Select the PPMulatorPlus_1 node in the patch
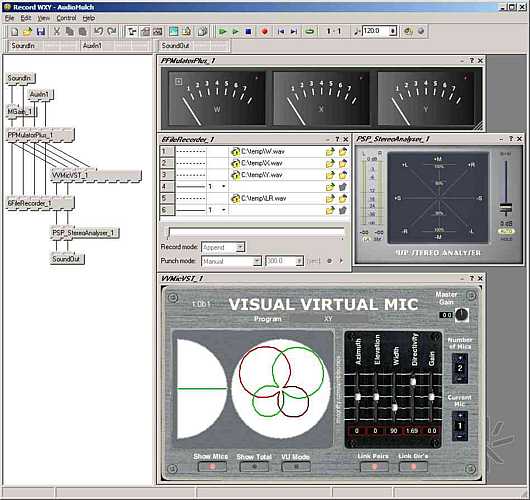Viewport: 530px width, 500px height. tap(40, 135)
